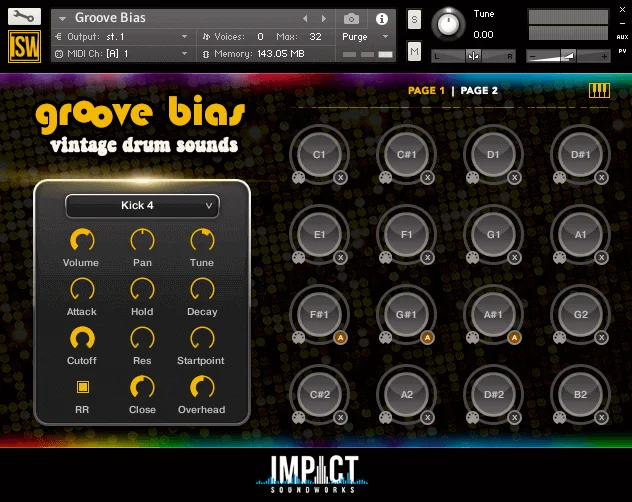The height and width of the screenshot is (502, 632).
Task: Toggle the A button on F#1 pad
Action: 341,337
